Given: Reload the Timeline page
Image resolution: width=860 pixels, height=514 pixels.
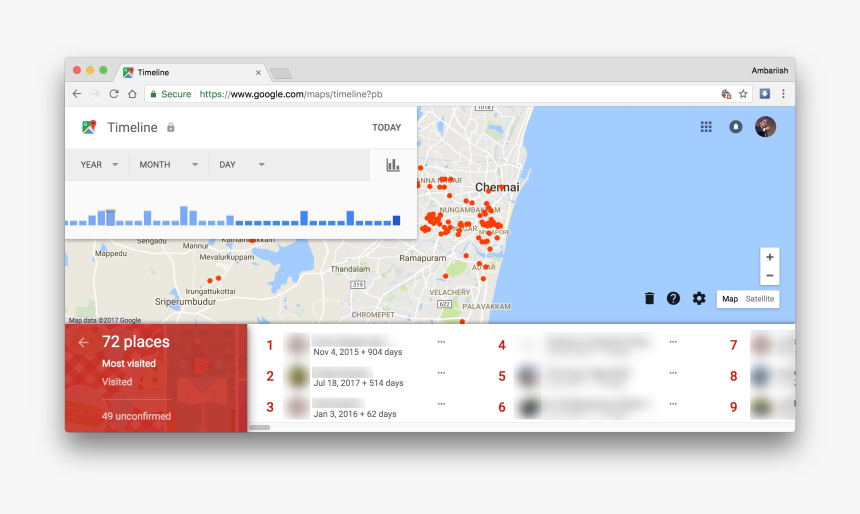Looking at the screenshot, I should click(114, 94).
